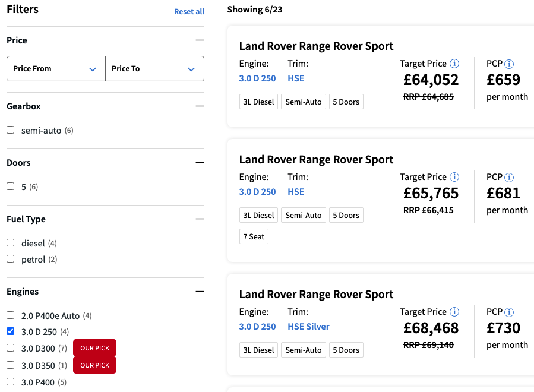Click the RRP £69,140 text
Screen dimensions: 534x392
(x=428, y=345)
